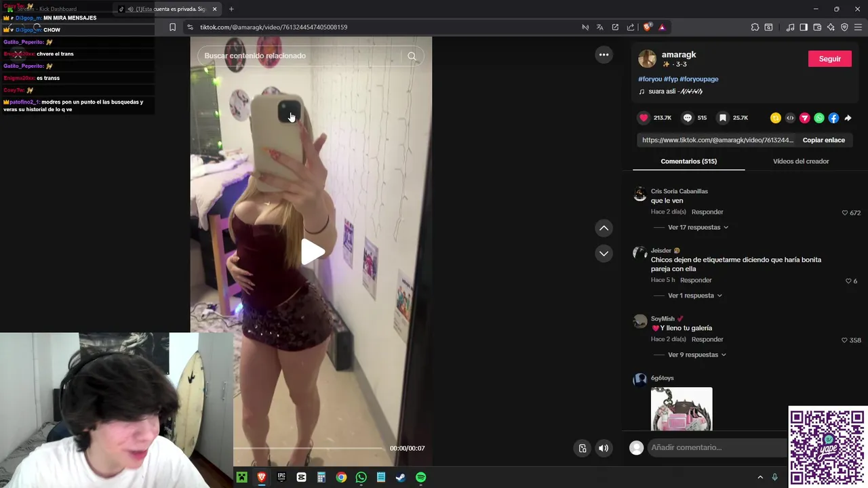868x488 pixels.
Task: Close the 'cuenta es privada' browser tab
Action: 214,9
